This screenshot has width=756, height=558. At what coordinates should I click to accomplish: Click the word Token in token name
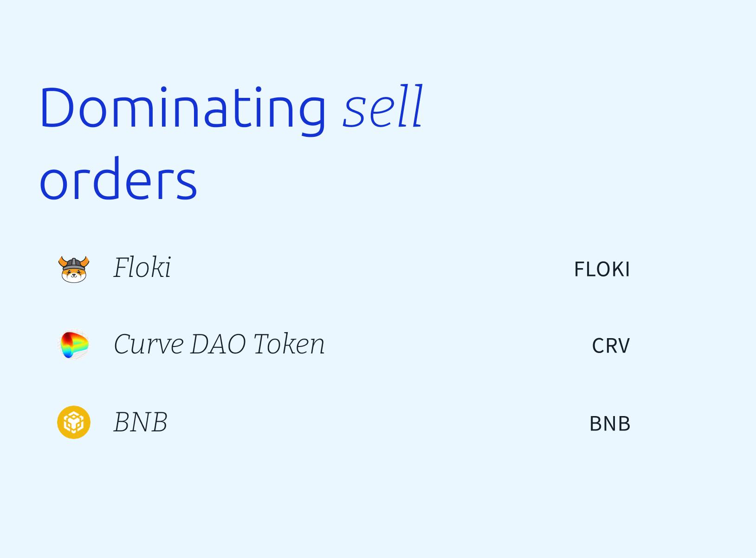(x=289, y=344)
